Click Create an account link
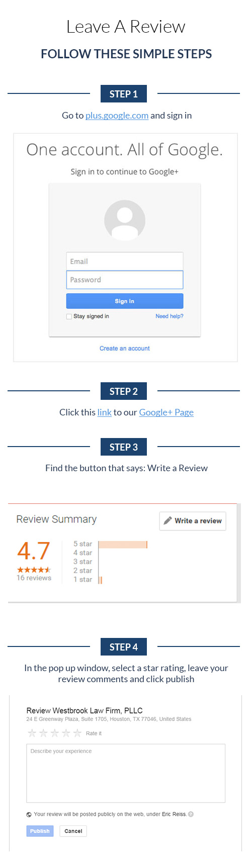 click(x=125, y=348)
